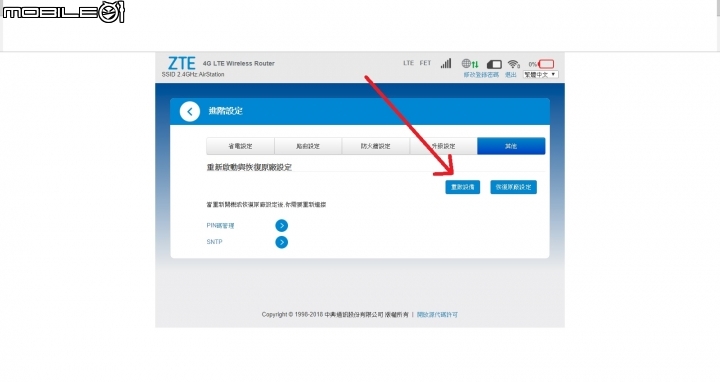Click the Copyright 1998-2018 footer text

click(x=335, y=315)
